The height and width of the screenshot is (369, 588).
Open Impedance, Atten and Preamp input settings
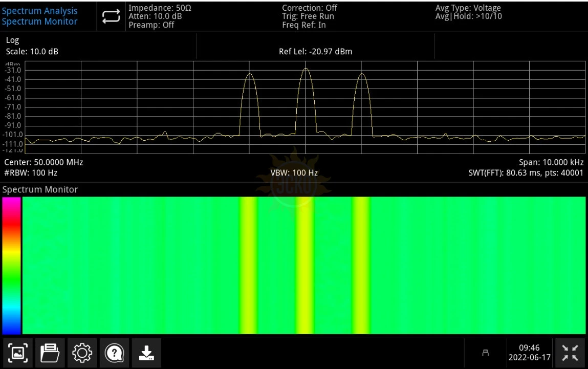160,16
